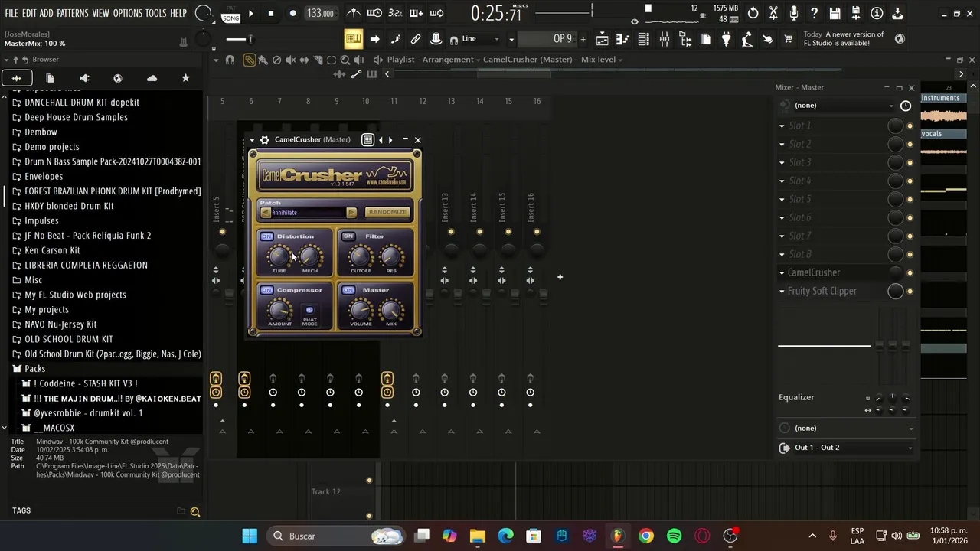980x551 pixels.
Task: Open the Mixer view icon
Action: coord(665,39)
